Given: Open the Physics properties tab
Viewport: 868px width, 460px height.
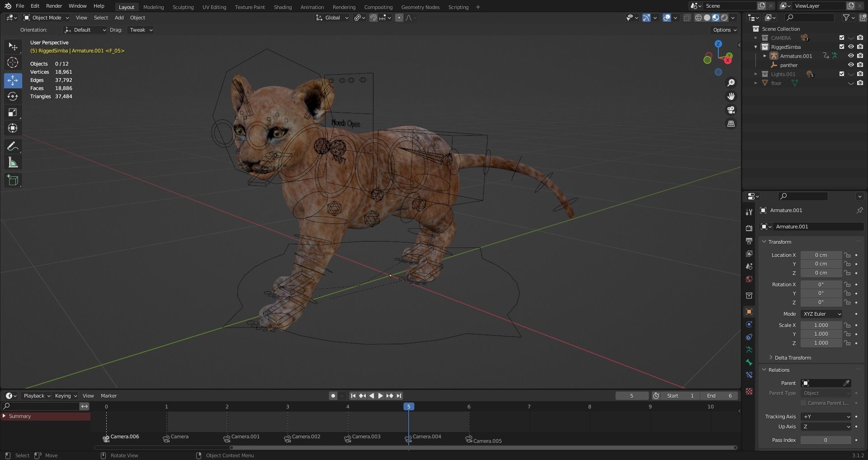Looking at the screenshot, I should coord(749,324).
